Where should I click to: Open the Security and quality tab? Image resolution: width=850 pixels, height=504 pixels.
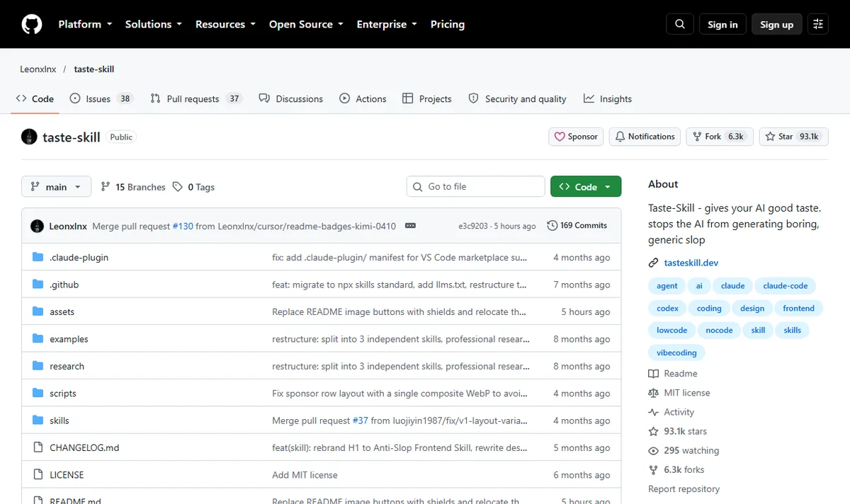coord(517,99)
